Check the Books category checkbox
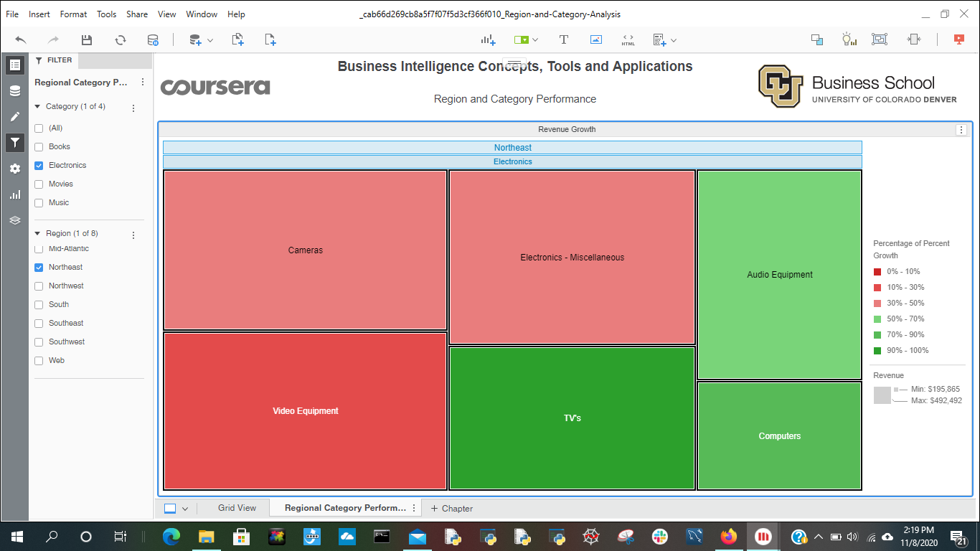Viewport: 980px width, 551px height. tap(39, 147)
